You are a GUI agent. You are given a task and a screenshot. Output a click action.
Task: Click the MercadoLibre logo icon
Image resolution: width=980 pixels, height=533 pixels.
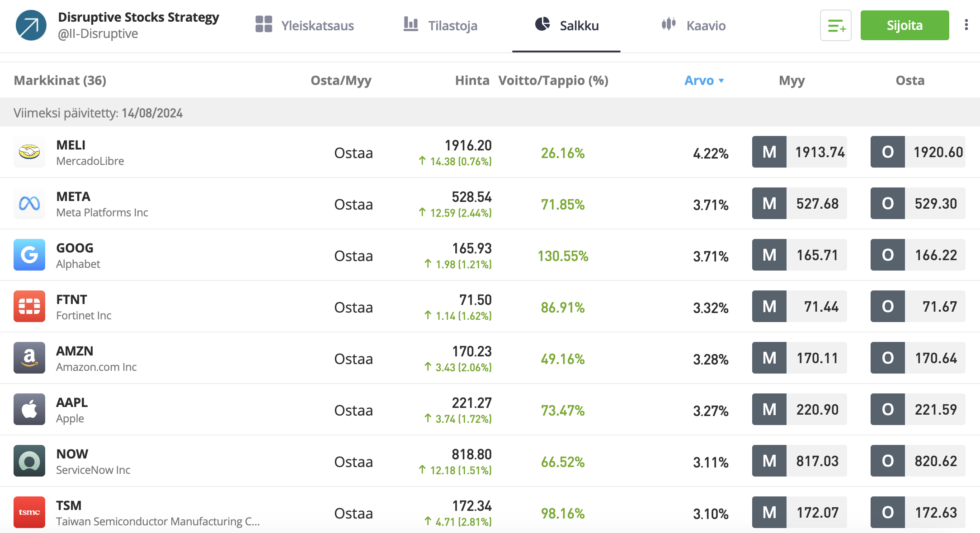29,152
